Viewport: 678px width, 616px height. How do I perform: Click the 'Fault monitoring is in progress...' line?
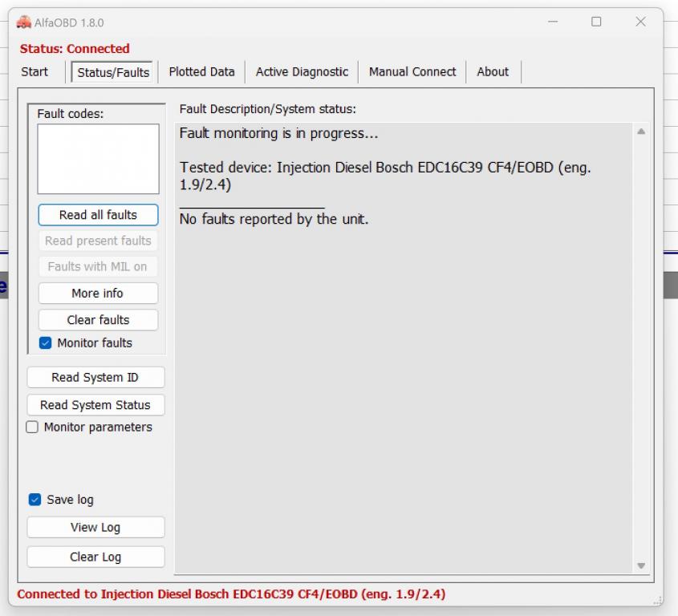coord(279,133)
